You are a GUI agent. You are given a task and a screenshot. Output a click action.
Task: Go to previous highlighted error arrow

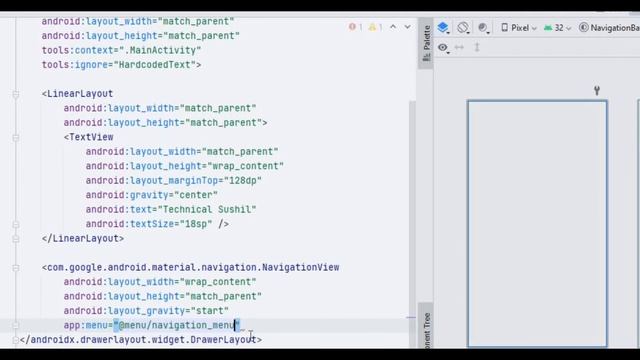(x=393, y=27)
